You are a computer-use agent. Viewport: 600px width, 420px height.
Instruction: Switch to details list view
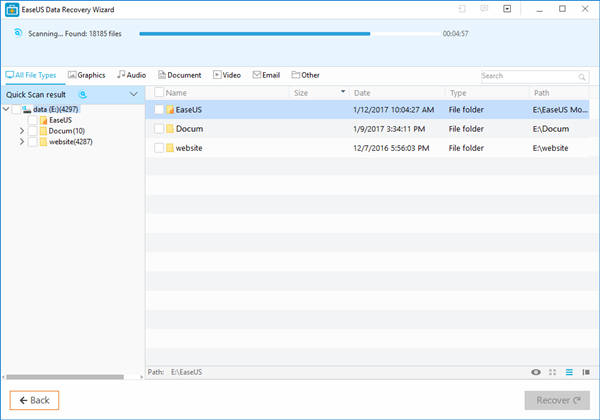(569, 372)
